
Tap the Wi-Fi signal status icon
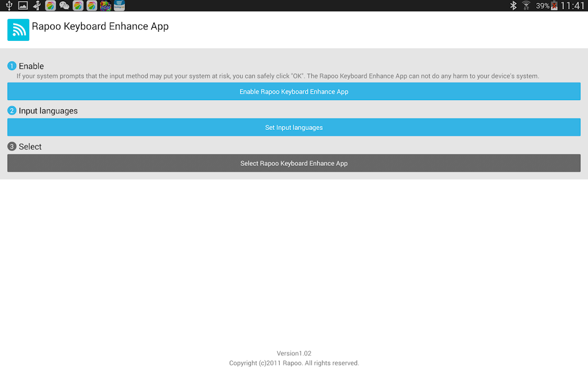coord(526,5)
